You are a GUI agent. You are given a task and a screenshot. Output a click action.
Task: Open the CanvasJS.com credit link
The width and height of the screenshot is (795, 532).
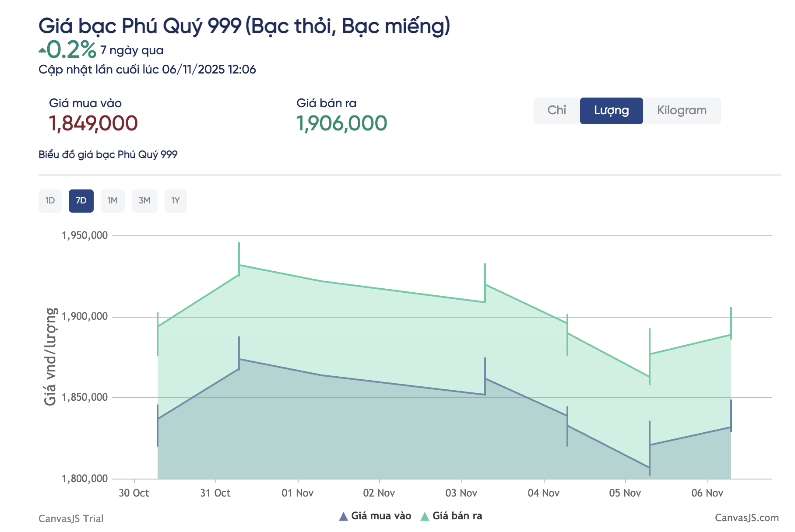(746, 518)
